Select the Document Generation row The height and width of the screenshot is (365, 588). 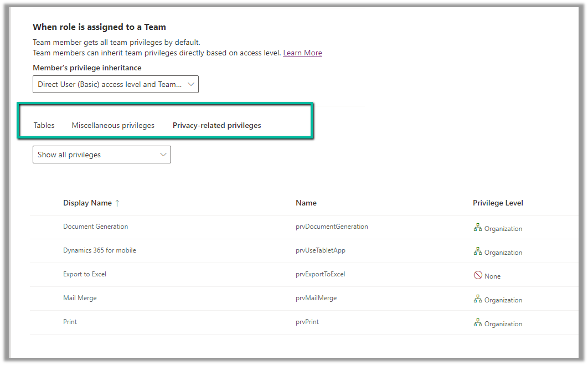coord(96,227)
